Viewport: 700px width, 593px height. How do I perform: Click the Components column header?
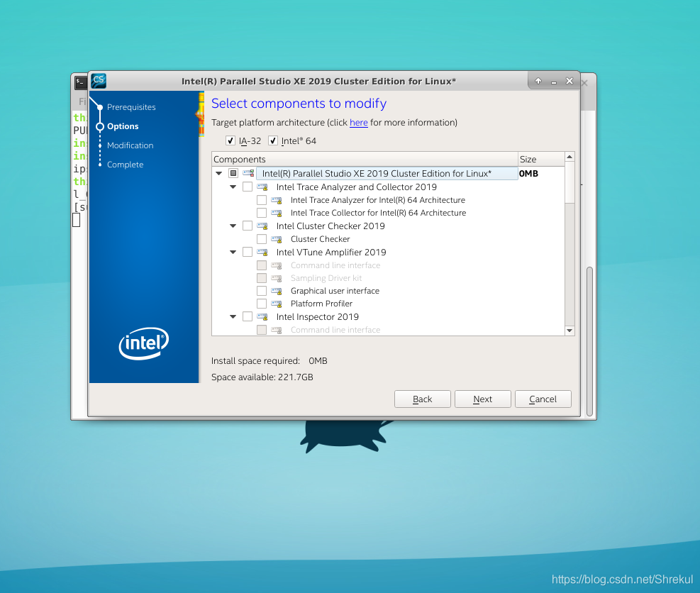click(x=365, y=160)
